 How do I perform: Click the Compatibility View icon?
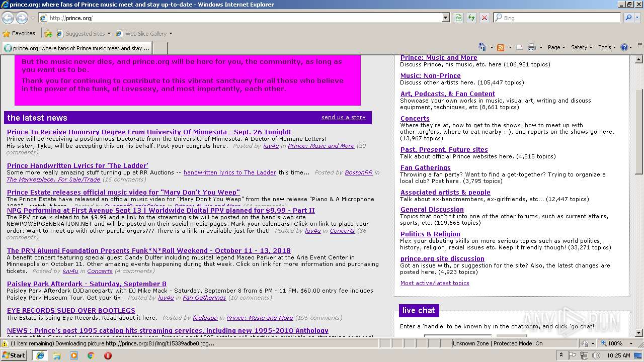point(458,18)
